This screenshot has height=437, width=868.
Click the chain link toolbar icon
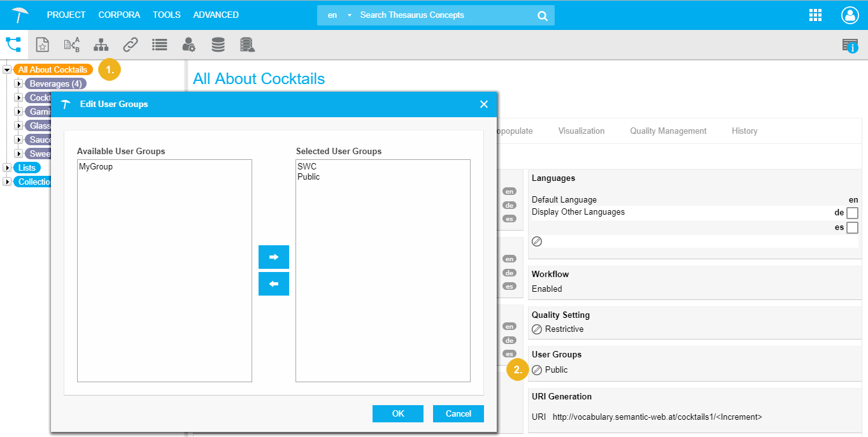[131, 45]
